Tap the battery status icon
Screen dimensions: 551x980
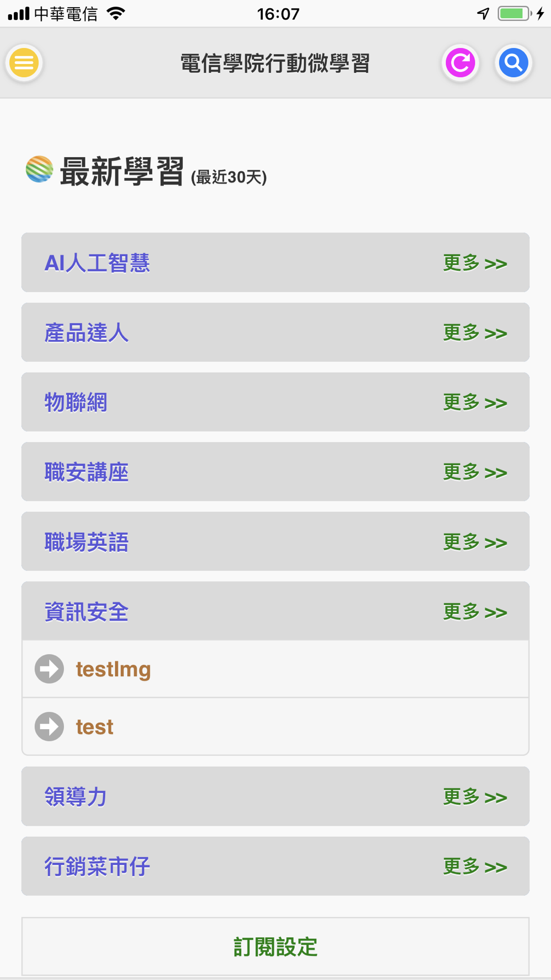pos(514,13)
